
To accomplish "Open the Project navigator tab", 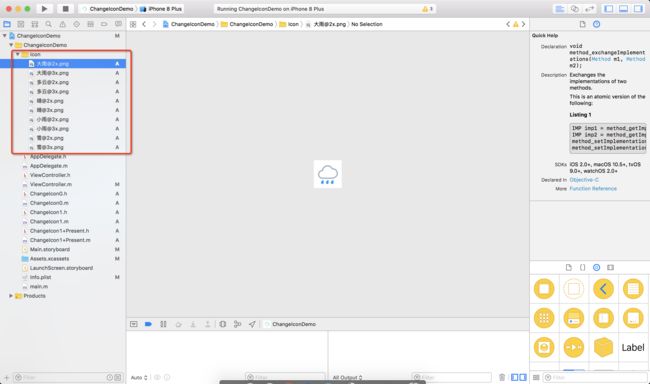I will (x=7, y=24).
